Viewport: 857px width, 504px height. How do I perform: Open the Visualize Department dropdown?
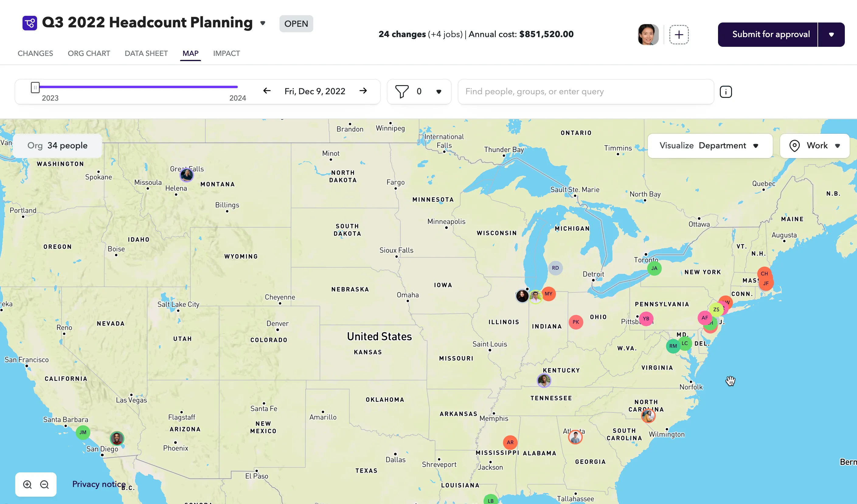tap(710, 146)
